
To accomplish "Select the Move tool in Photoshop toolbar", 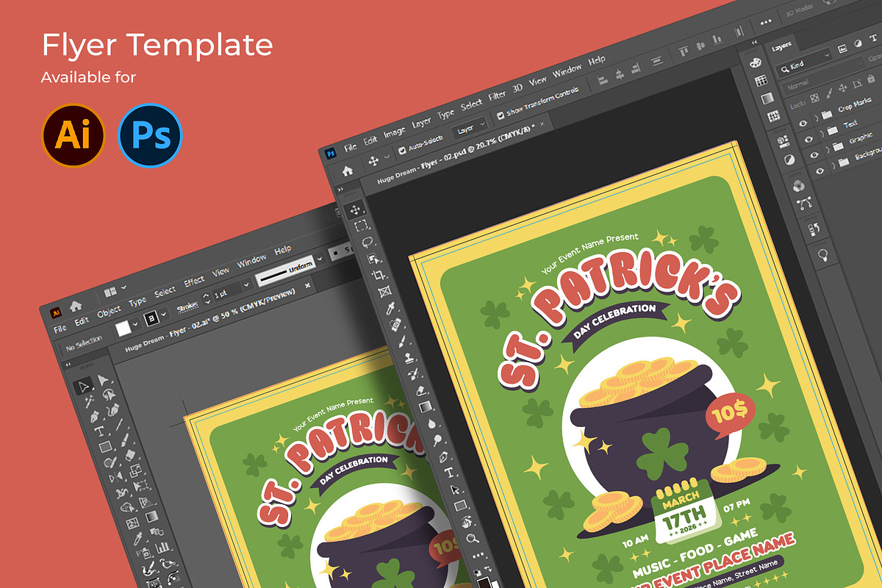I will (354, 210).
